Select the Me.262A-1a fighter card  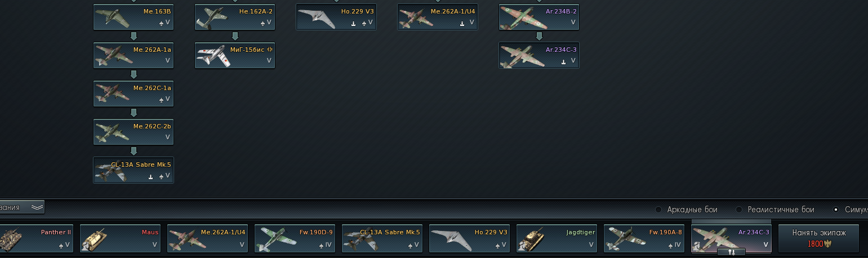(133, 55)
